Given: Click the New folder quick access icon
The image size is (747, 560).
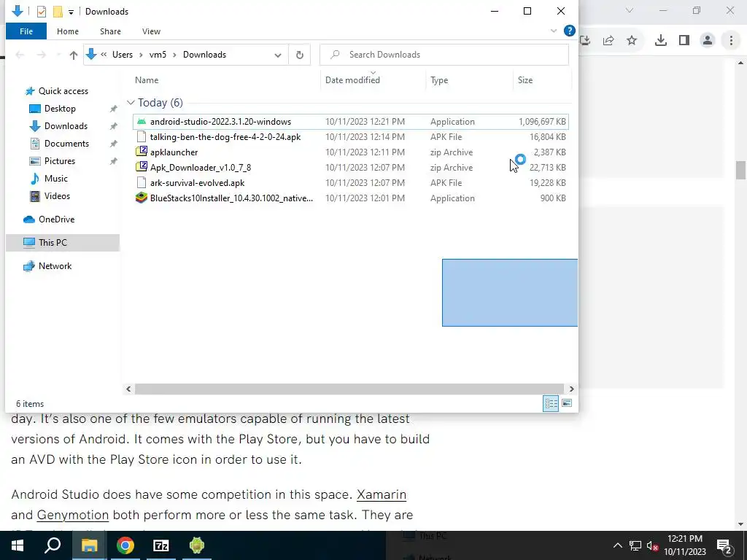Looking at the screenshot, I should click(58, 12).
